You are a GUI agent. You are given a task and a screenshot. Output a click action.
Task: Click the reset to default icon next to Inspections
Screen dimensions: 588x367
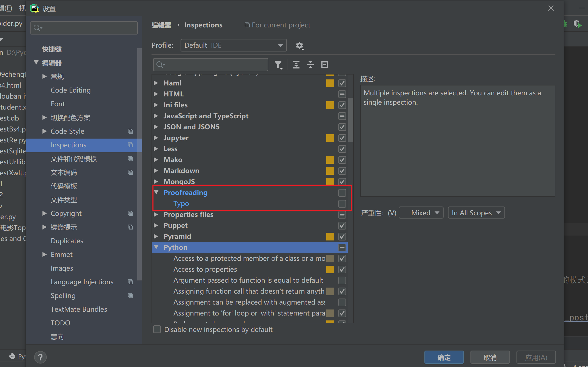pos(131,145)
